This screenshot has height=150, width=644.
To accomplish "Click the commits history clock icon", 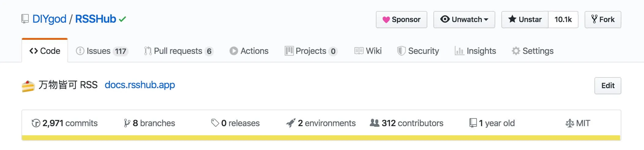I will [36, 123].
